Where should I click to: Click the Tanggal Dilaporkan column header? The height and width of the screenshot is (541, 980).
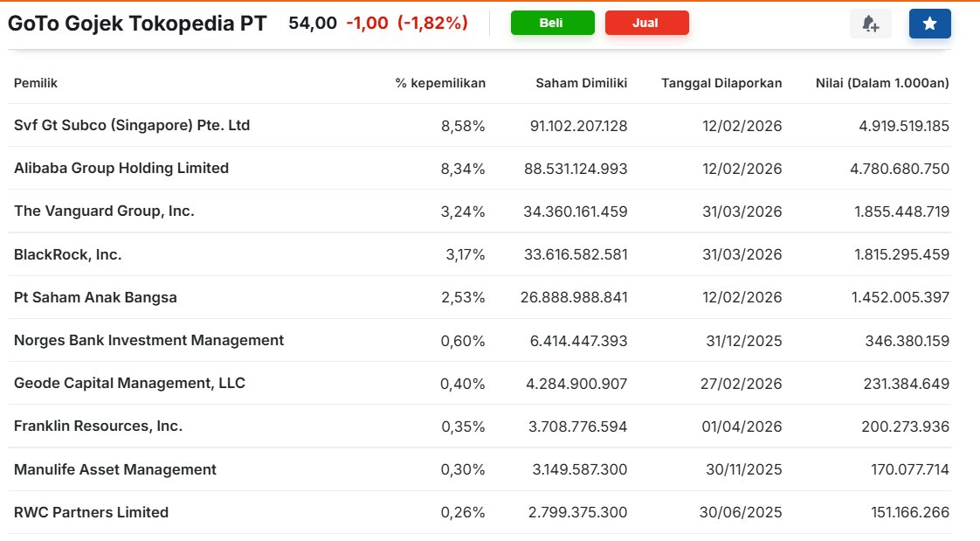pyautogui.click(x=721, y=83)
